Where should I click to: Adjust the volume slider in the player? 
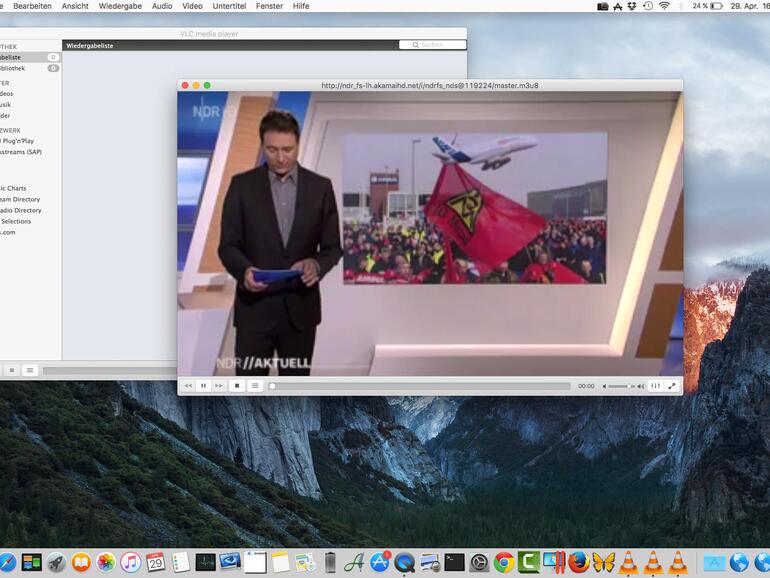click(622, 386)
